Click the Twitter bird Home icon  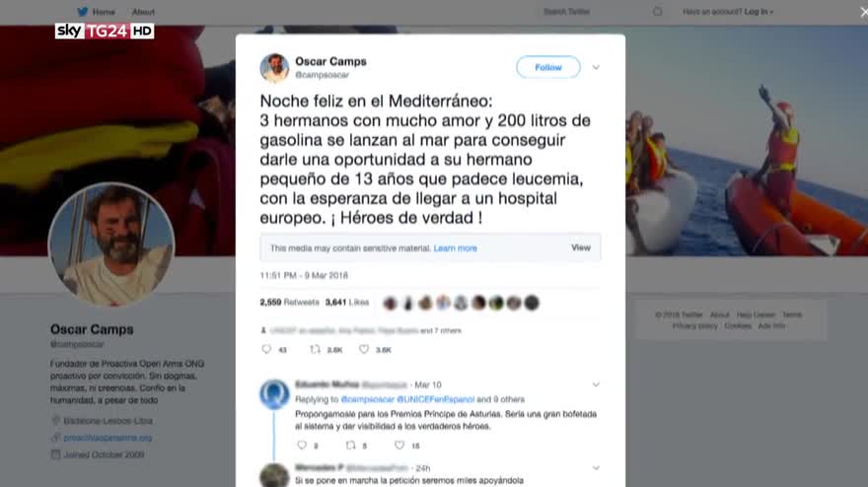[x=83, y=12]
